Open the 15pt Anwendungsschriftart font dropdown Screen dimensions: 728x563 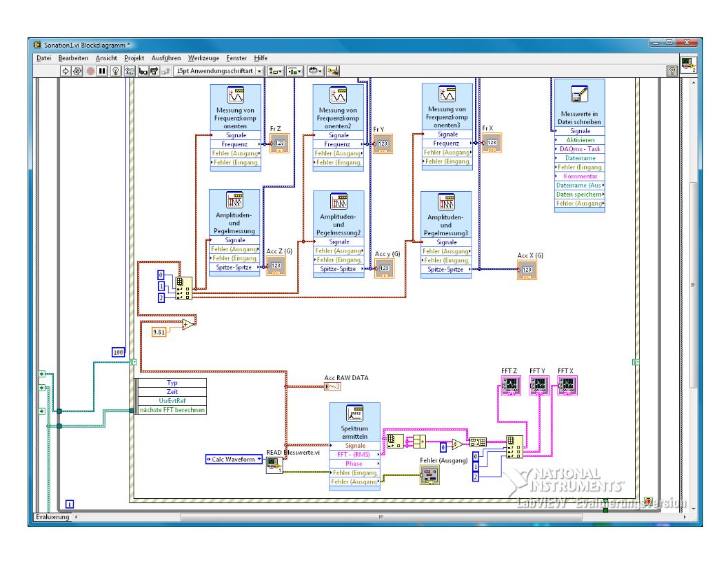(x=219, y=71)
